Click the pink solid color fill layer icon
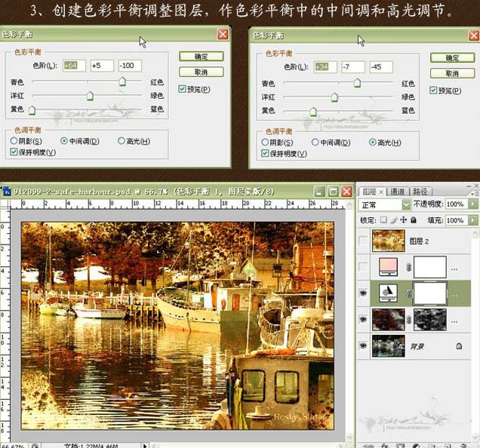 [388, 266]
